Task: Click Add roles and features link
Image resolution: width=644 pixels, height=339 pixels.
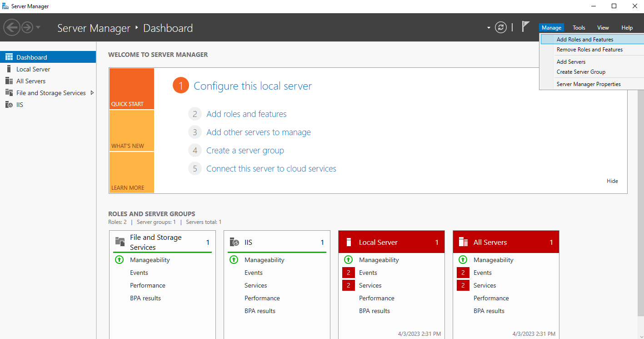Action: [246, 114]
